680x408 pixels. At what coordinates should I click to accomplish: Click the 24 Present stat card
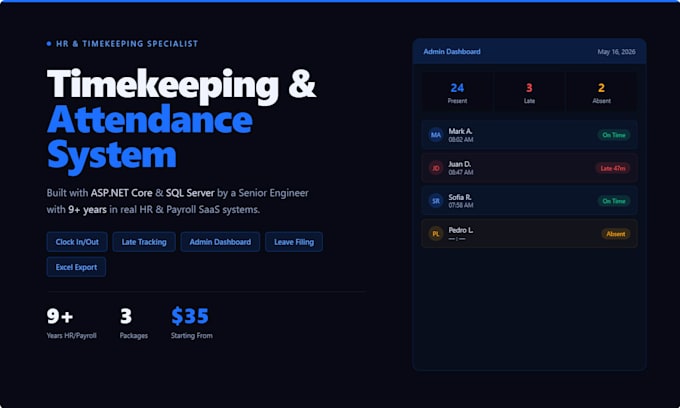(457, 92)
